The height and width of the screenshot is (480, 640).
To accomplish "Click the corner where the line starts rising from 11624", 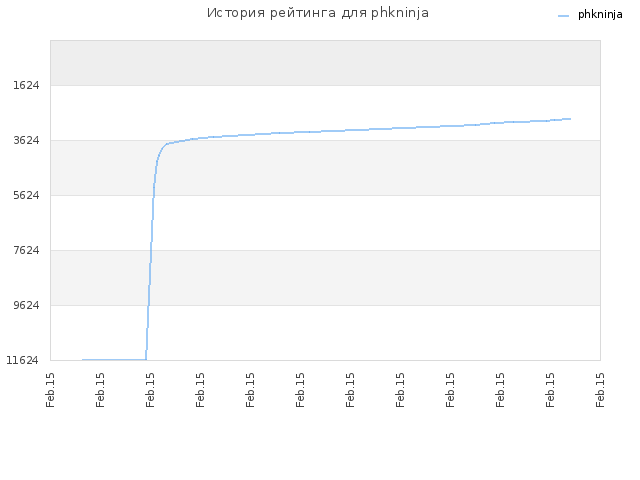I will [x=146, y=359].
